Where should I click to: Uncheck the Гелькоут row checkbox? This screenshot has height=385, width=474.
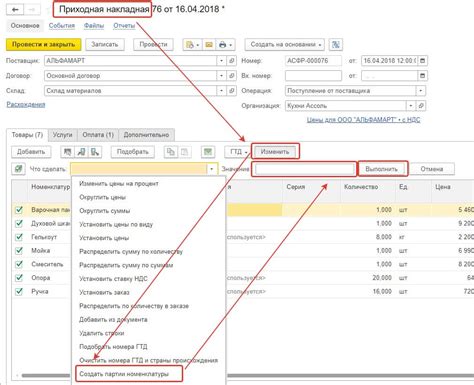coord(19,237)
